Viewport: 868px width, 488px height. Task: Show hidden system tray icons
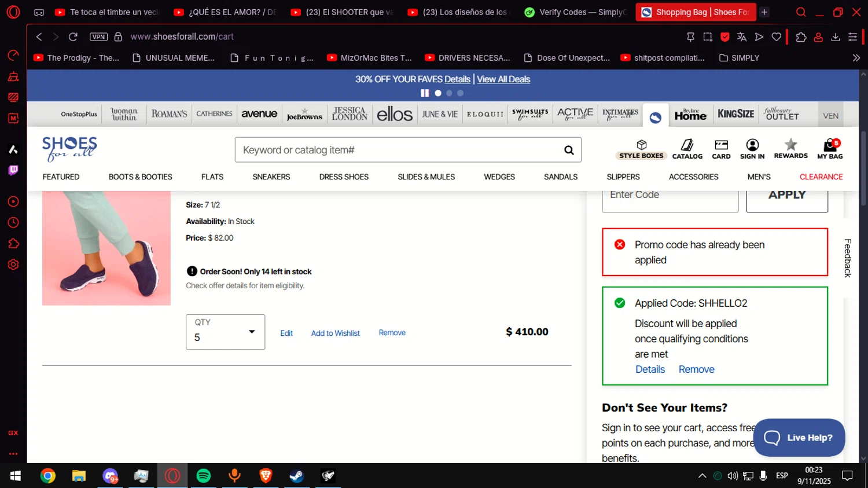pyautogui.click(x=702, y=476)
